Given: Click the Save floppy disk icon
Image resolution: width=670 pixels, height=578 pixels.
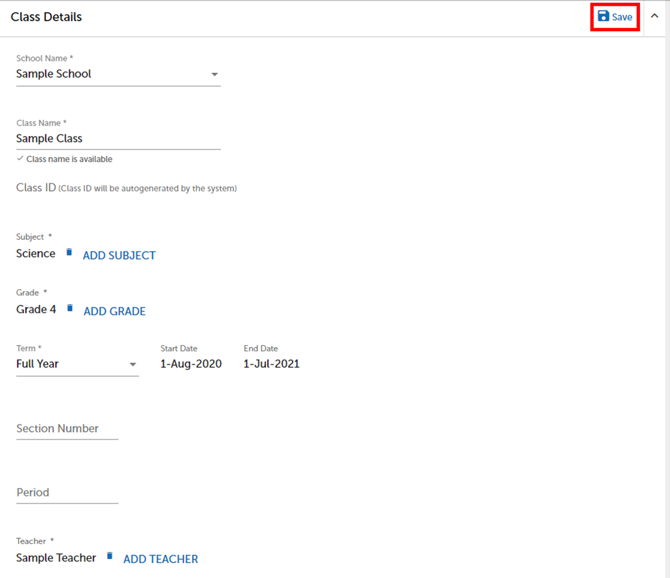Looking at the screenshot, I should coord(603,16).
